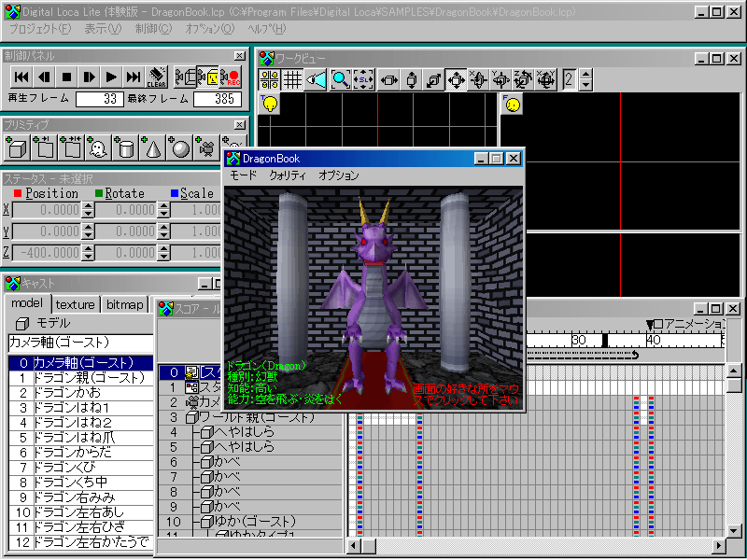
Task: Open the ヘルプ(H) menu
Action: [267, 29]
